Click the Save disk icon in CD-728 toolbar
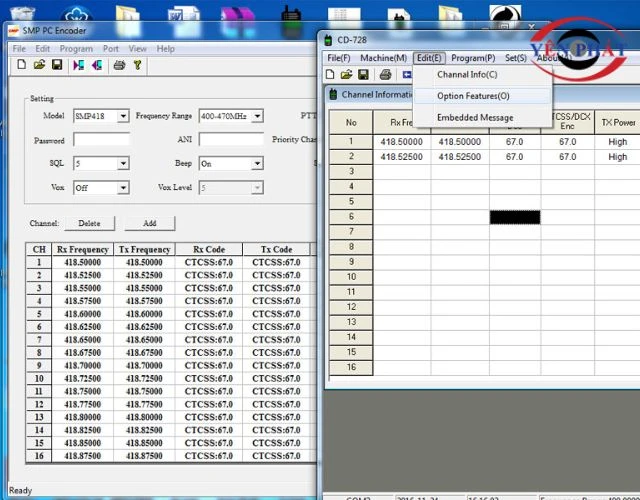This screenshot has height=500, width=640. pyautogui.click(x=363, y=74)
